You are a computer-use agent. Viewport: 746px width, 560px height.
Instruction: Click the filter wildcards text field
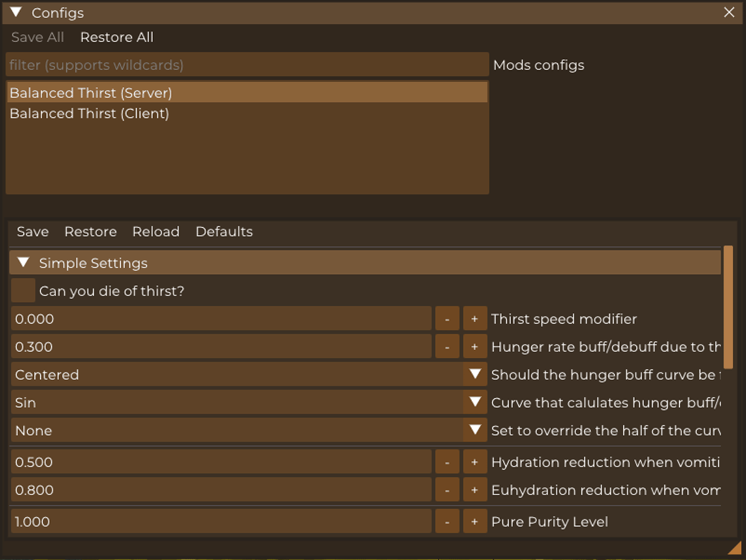(x=247, y=65)
